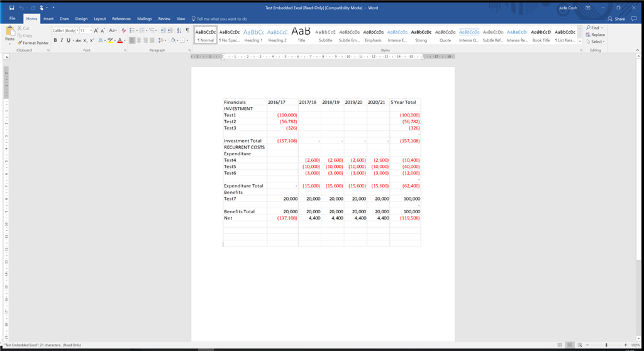Justify the paragraph text
644x351 pixels.
pyautogui.click(x=152, y=40)
